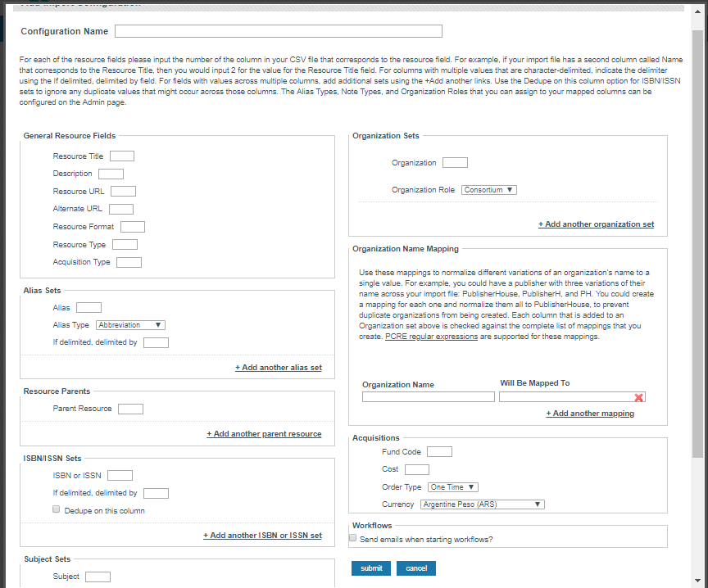Click the ISBN/ISSN Sets heading
The image size is (708, 588).
[x=52, y=458]
